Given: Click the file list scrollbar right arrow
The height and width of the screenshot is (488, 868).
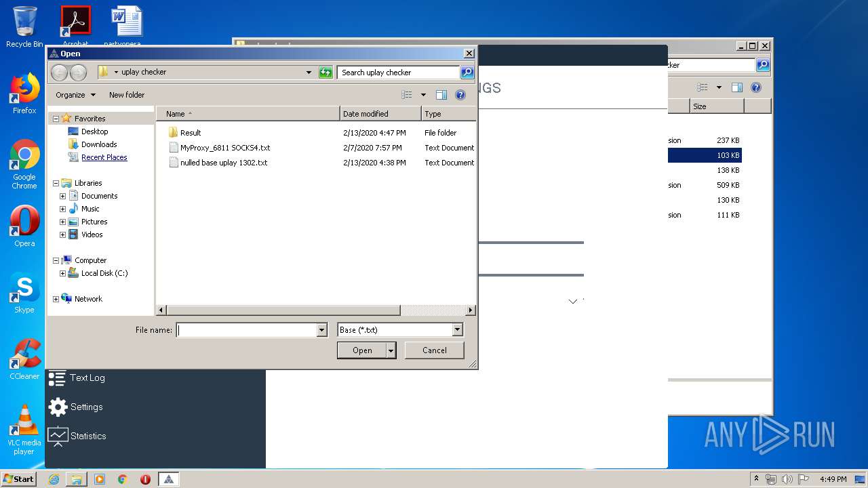Looking at the screenshot, I should click(x=471, y=310).
